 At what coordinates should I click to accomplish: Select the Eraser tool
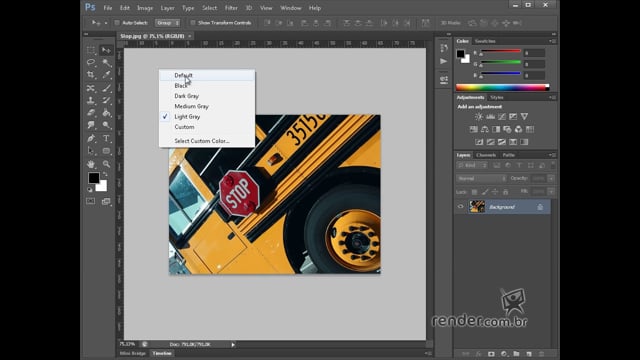(x=91, y=113)
